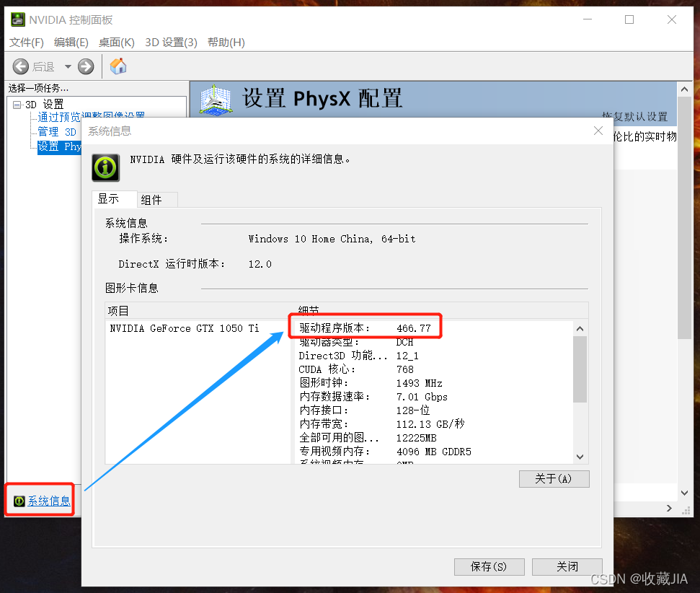
Task: Open the 桌面(K) menu
Action: point(117,43)
